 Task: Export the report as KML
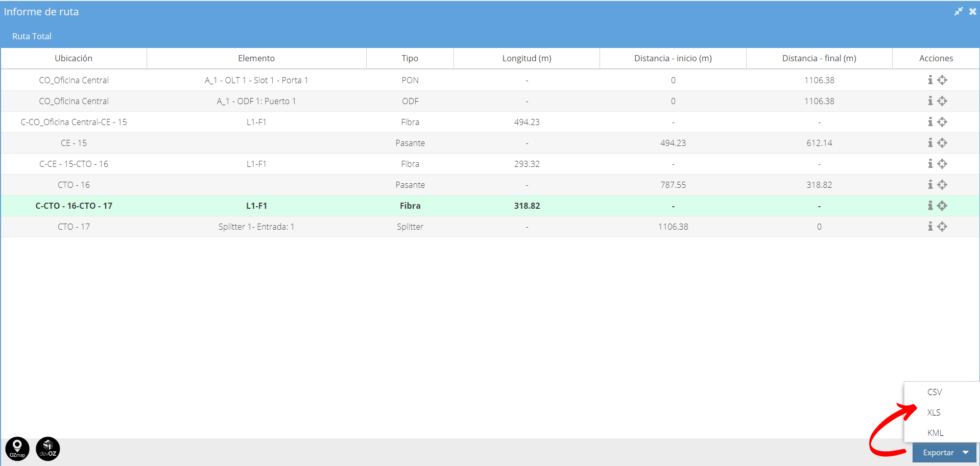[935, 433]
